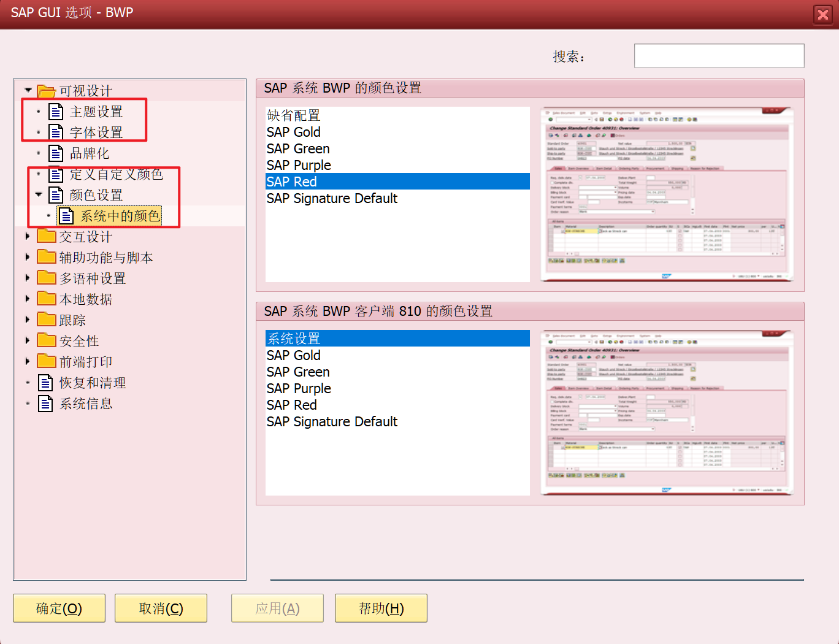This screenshot has width=839, height=644.
Task: Open the 系统信息 (system info) item
Action: (x=86, y=403)
